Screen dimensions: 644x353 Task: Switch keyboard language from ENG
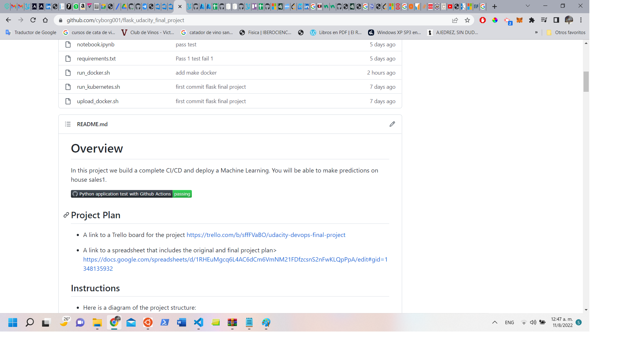(x=509, y=322)
